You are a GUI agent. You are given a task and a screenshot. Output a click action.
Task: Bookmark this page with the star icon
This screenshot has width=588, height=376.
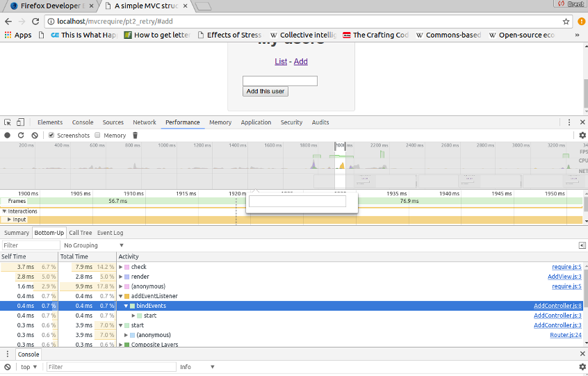[x=566, y=22]
